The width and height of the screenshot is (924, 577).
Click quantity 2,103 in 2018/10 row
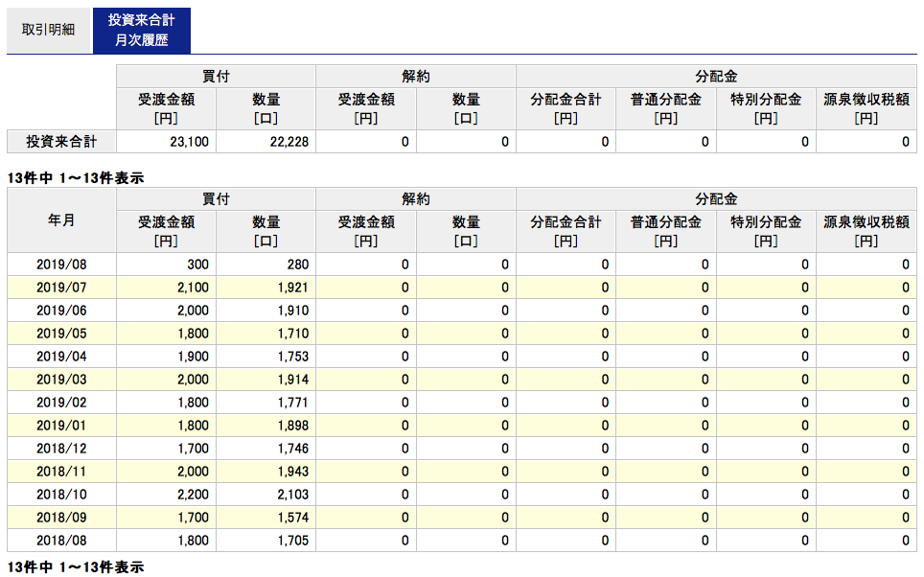293,495
